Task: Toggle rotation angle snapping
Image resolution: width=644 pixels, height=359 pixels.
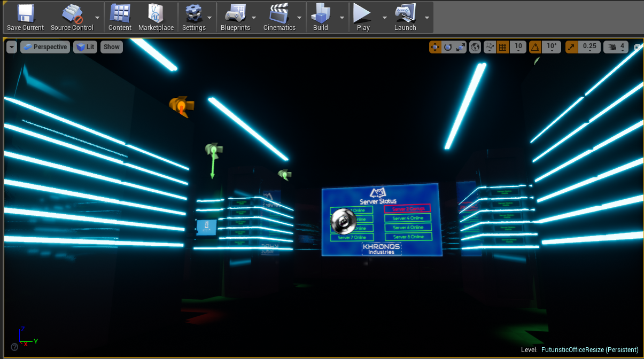Action: [535, 47]
